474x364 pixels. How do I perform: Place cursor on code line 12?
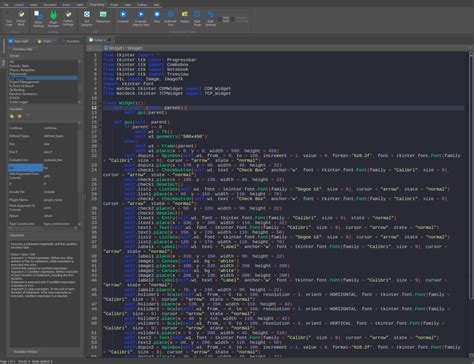(283, 108)
